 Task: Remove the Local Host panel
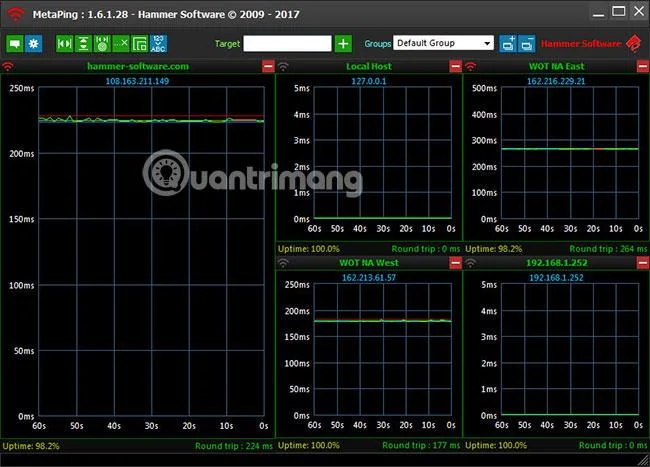(456, 66)
